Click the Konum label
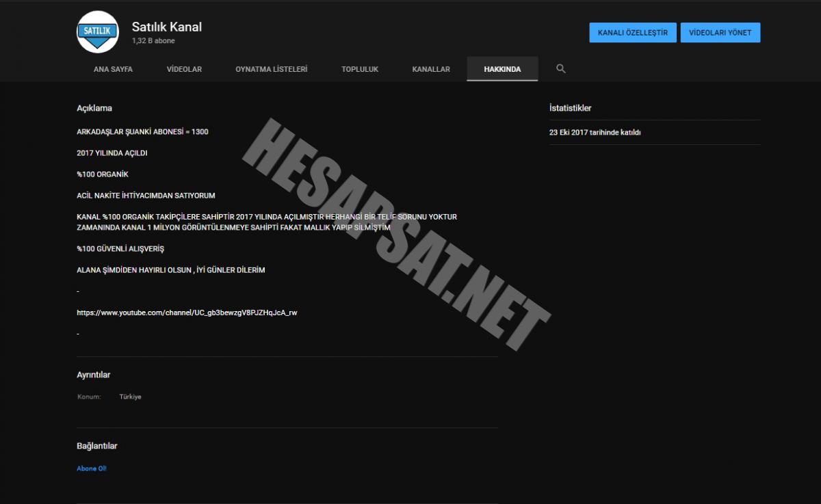This screenshot has height=504, width=821. click(x=89, y=397)
